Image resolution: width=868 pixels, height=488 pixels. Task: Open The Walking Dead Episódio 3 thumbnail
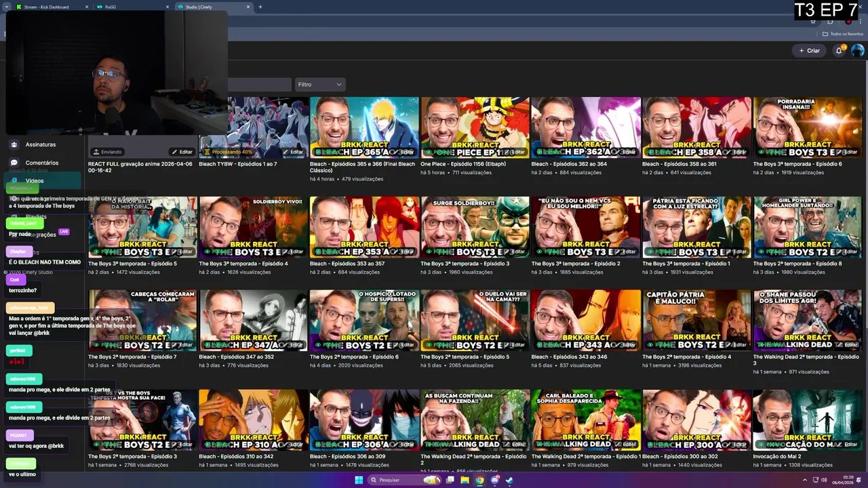click(x=808, y=320)
